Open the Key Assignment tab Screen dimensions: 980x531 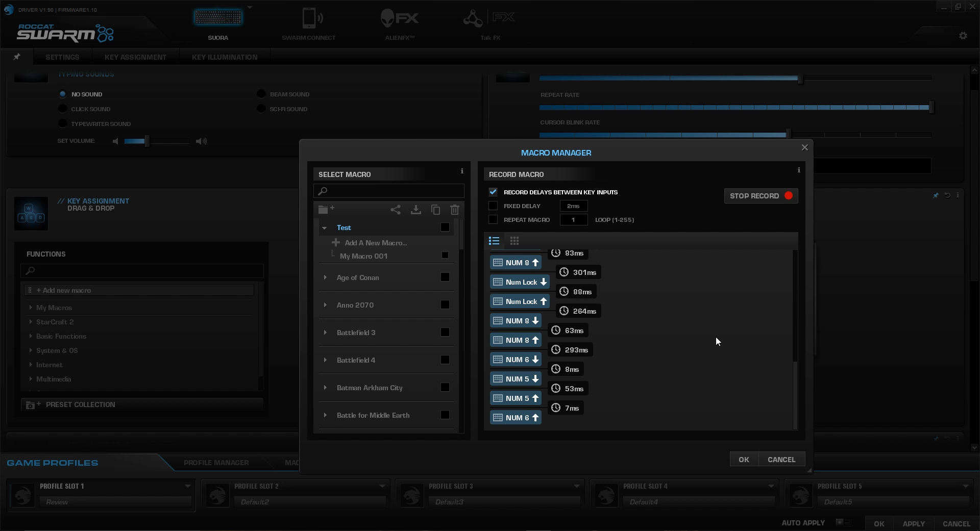click(135, 57)
